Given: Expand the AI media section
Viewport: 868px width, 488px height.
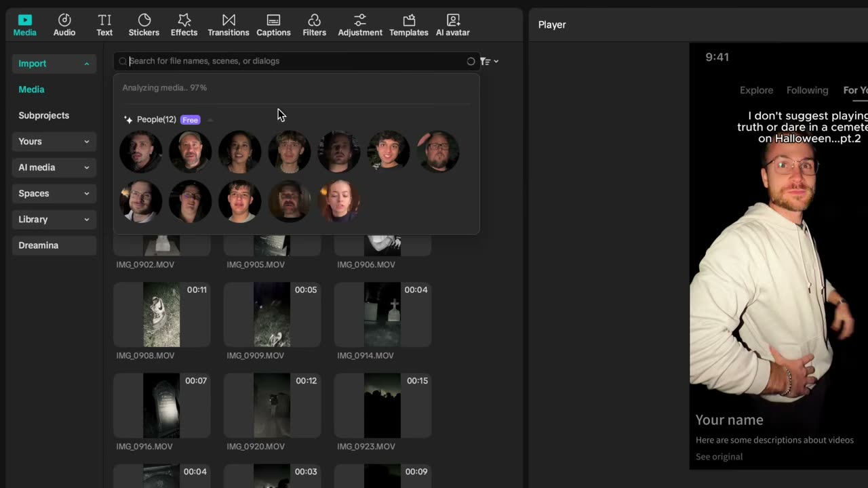Looking at the screenshot, I should pos(54,167).
